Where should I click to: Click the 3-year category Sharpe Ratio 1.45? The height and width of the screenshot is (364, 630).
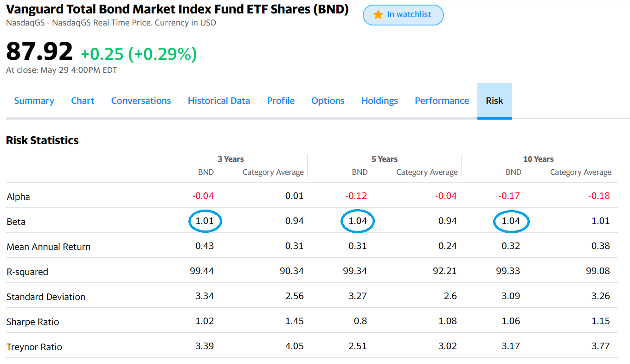click(295, 321)
